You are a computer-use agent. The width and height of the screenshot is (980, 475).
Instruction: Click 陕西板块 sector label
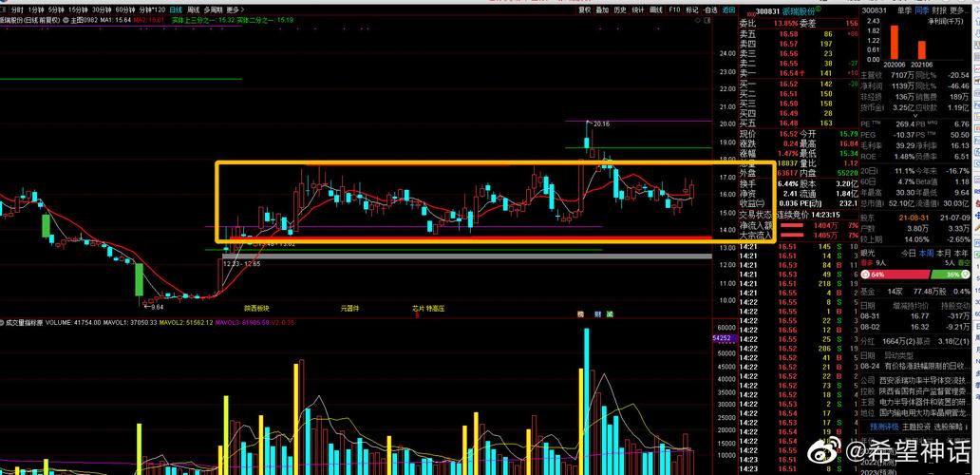256,308
